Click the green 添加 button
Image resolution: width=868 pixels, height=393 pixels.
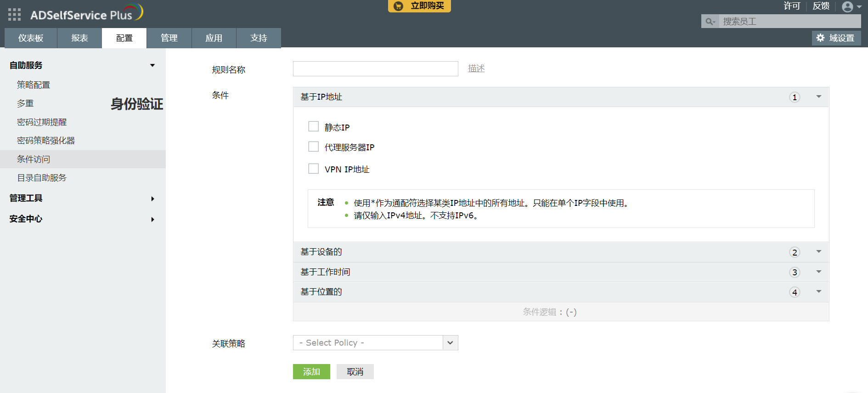pos(311,372)
